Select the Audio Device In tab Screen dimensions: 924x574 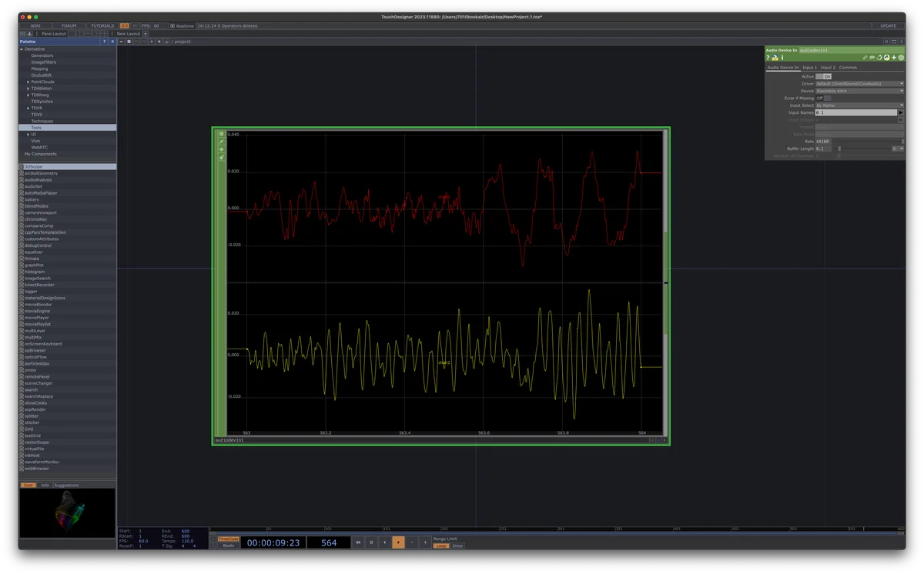tap(783, 68)
